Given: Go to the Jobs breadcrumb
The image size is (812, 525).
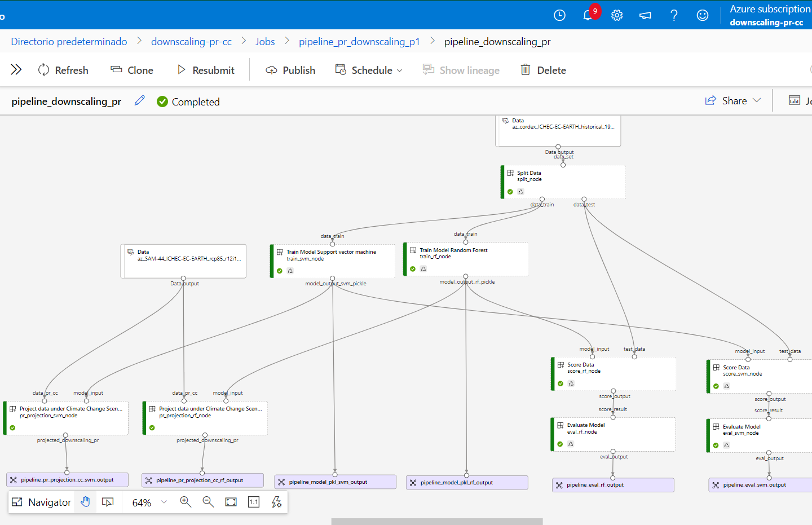Looking at the screenshot, I should (265, 42).
